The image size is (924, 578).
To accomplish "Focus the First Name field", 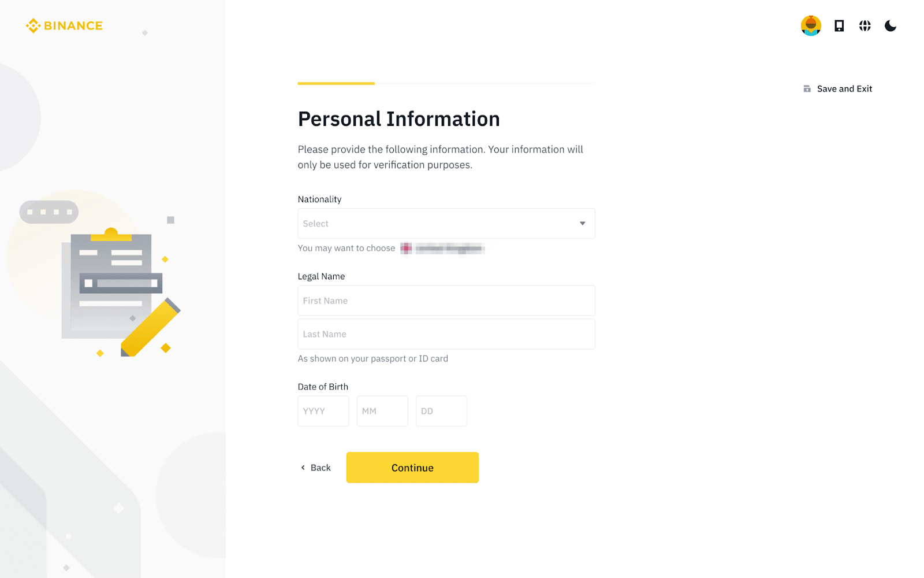I will [x=446, y=301].
